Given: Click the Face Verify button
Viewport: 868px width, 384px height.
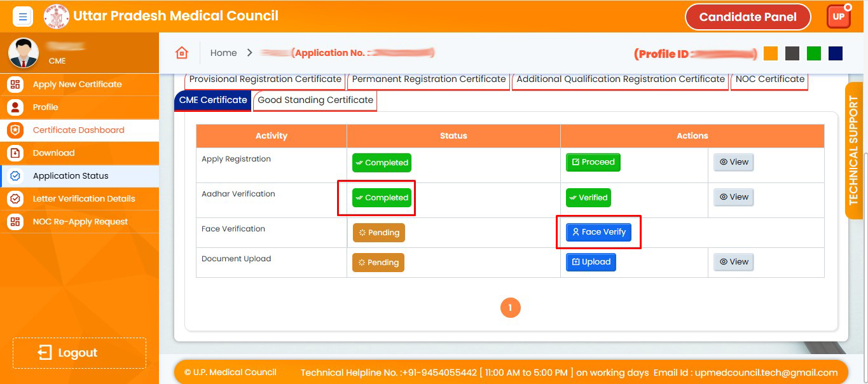Looking at the screenshot, I should 598,232.
